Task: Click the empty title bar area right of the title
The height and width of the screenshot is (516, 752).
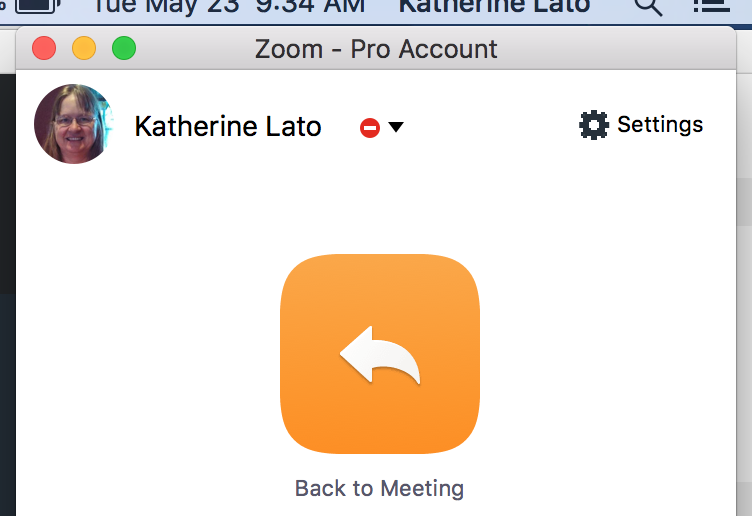Action: [x=620, y=48]
